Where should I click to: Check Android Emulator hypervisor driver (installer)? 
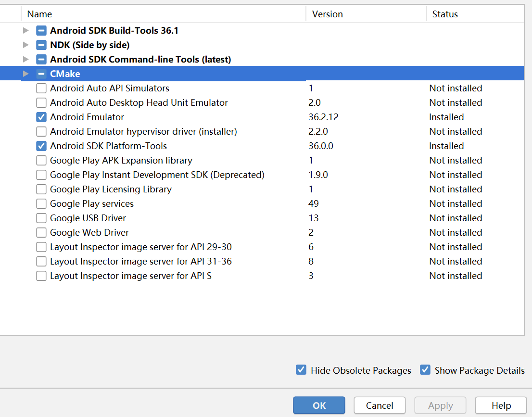[x=41, y=131]
